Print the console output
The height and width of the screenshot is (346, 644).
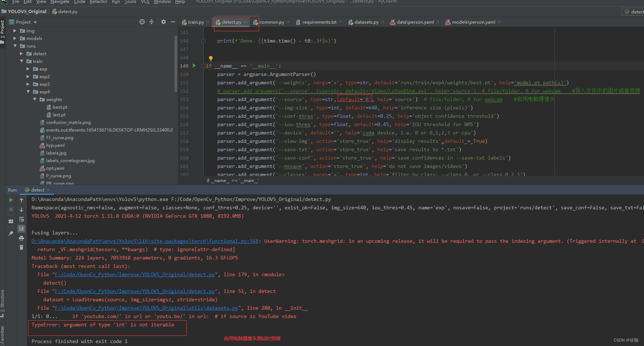21,238
